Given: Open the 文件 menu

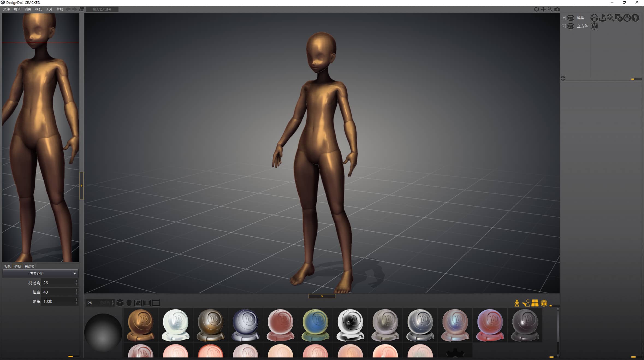Looking at the screenshot, I should point(7,9).
